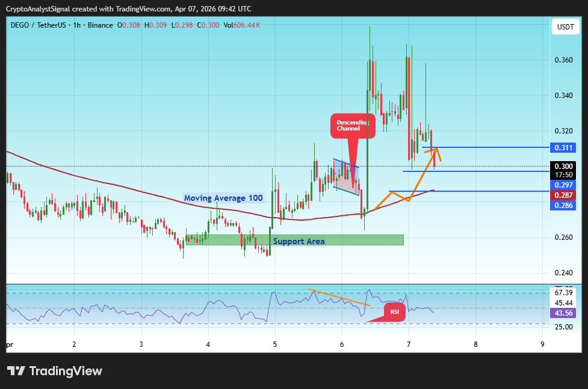The image size is (588, 389).
Task: Click date label 5 on time axis
Action: [275, 344]
